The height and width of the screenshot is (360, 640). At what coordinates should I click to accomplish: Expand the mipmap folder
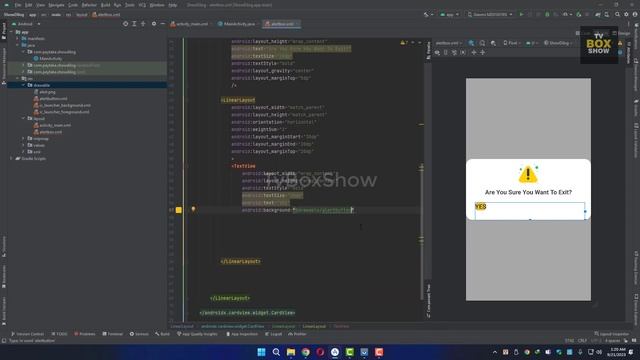tap(23, 138)
